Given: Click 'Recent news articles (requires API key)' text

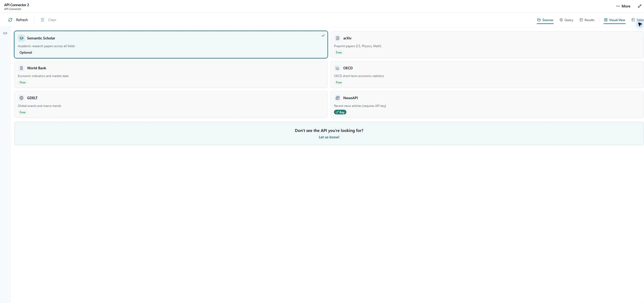Looking at the screenshot, I should point(360,106).
